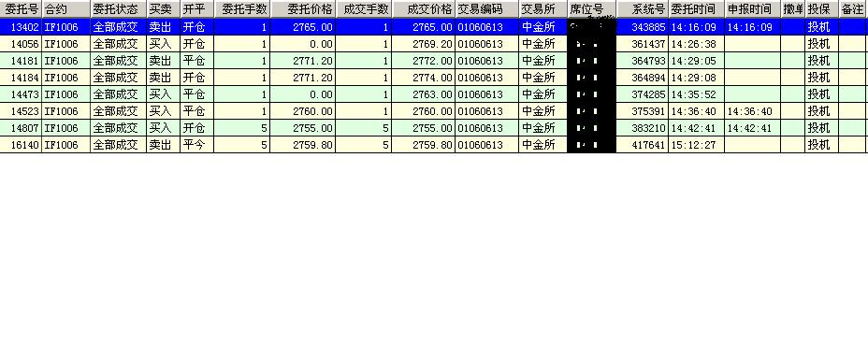Click the 交易编码 column header
The height and width of the screenshot is (359, 868).
click(x=486, y=9)
